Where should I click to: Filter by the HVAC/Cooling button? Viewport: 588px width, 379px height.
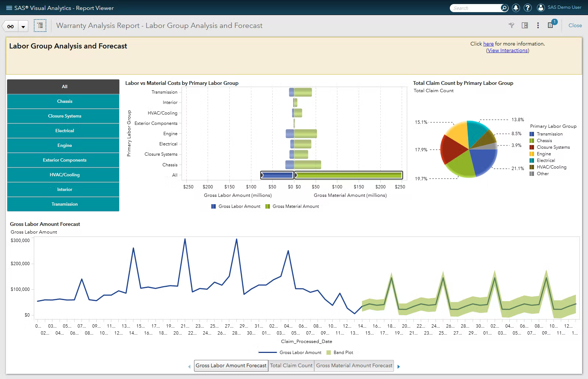(x=63, y=175)
